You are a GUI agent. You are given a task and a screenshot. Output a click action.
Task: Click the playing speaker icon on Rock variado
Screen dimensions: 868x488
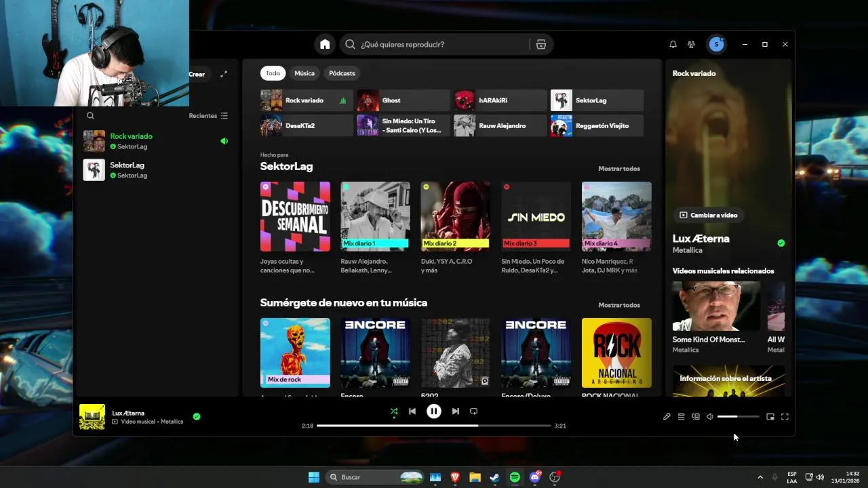click(x=224, y=141)
